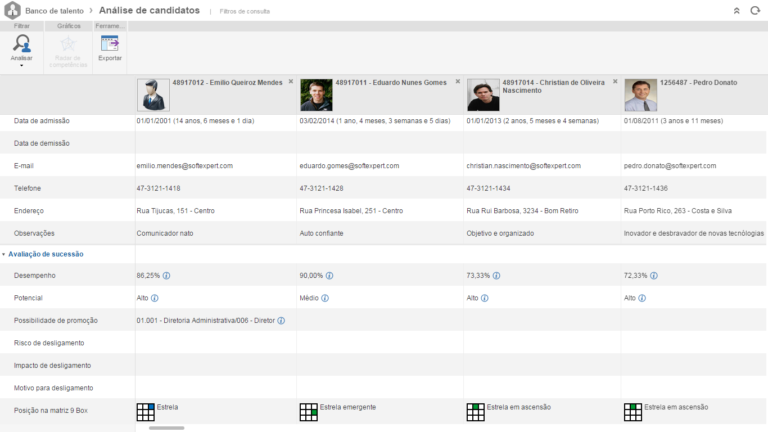
Task: Click info icon beside Diretoria Administrativa promotion
Action: pos(281,321)
